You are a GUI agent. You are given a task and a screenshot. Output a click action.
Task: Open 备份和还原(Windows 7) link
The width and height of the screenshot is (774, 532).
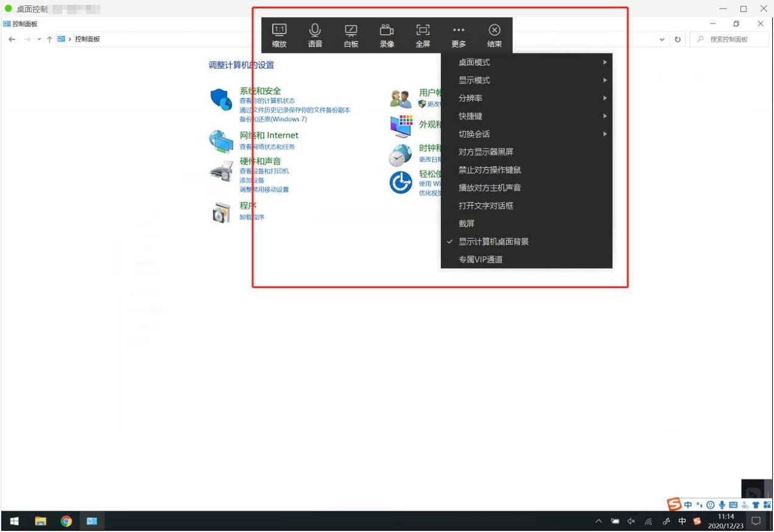click(x=273, y=119)
